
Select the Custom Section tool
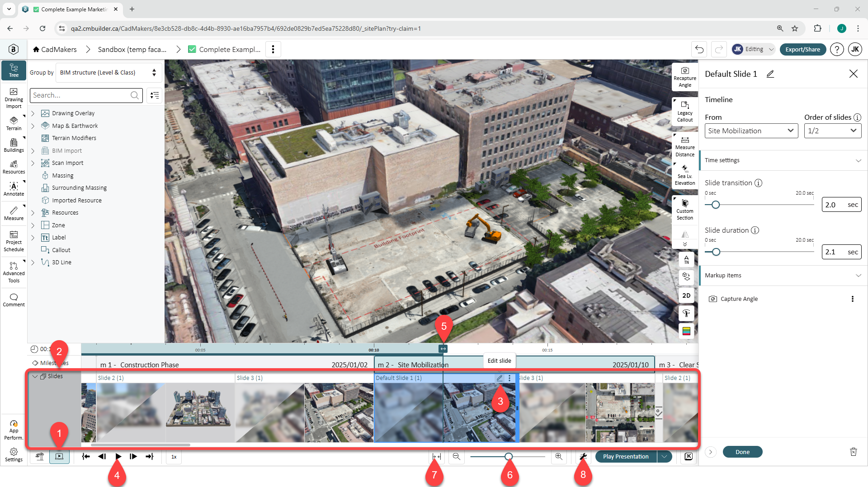pyautogui.click(x=685, y=209)
